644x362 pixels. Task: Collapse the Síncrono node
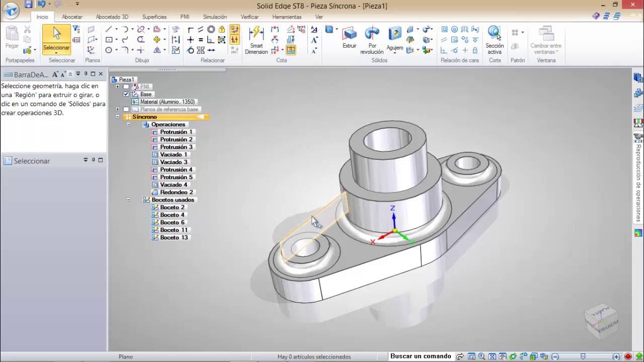pyautogui.click(x=118, y=117)
